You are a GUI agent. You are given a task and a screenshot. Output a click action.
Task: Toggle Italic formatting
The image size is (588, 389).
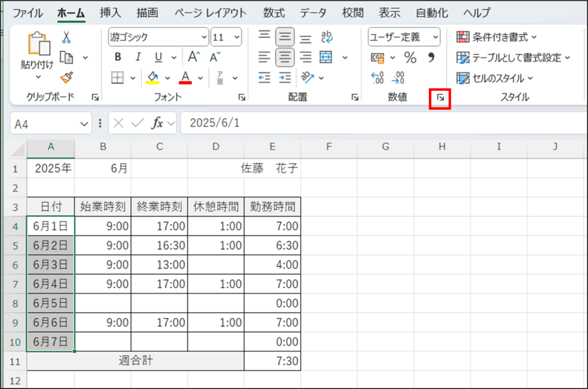pyautogui.click(x=138, y=57)
